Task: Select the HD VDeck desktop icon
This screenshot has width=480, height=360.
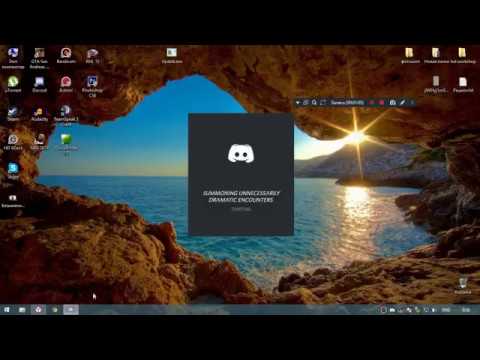Action: click(13, 142)
